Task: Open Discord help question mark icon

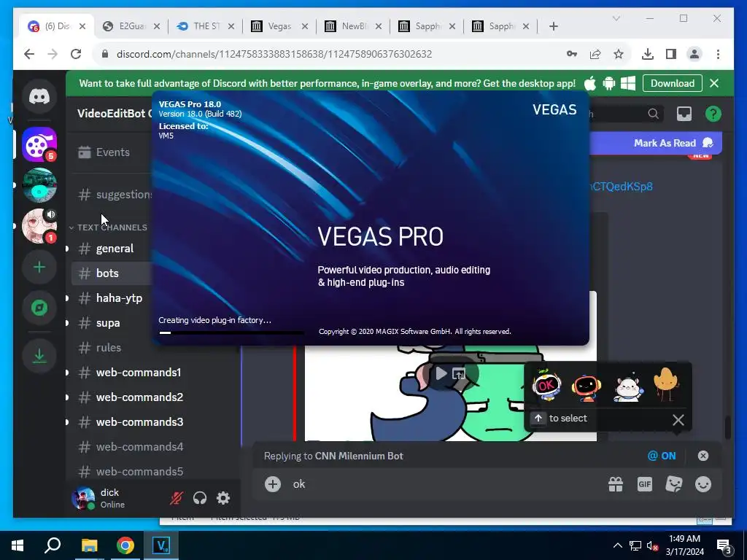Action: tap(713, 114)
